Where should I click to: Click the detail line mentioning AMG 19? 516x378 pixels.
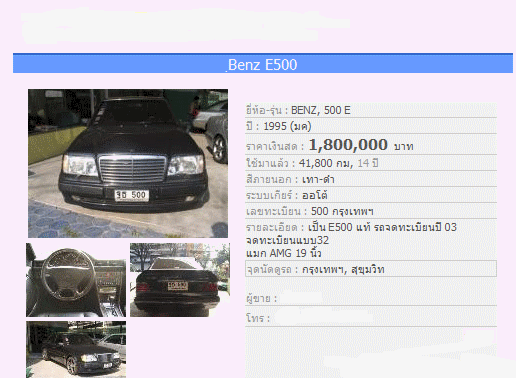click(x=283, y=253)
